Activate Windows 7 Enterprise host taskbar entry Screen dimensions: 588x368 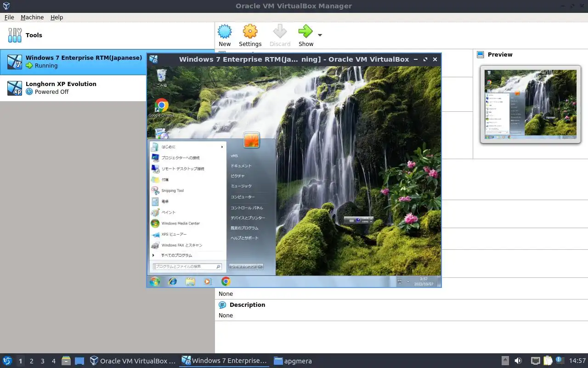(x=224, y=361)
